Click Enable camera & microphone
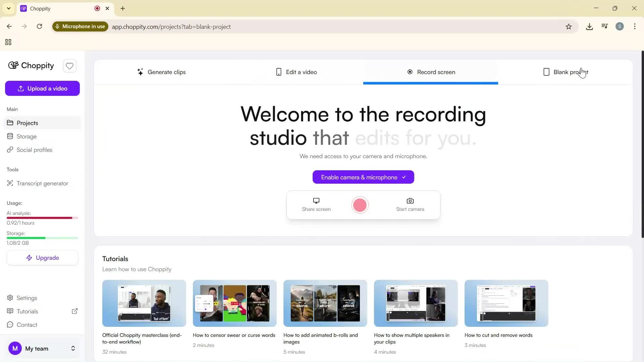644x362 pixels. point(363,177)
